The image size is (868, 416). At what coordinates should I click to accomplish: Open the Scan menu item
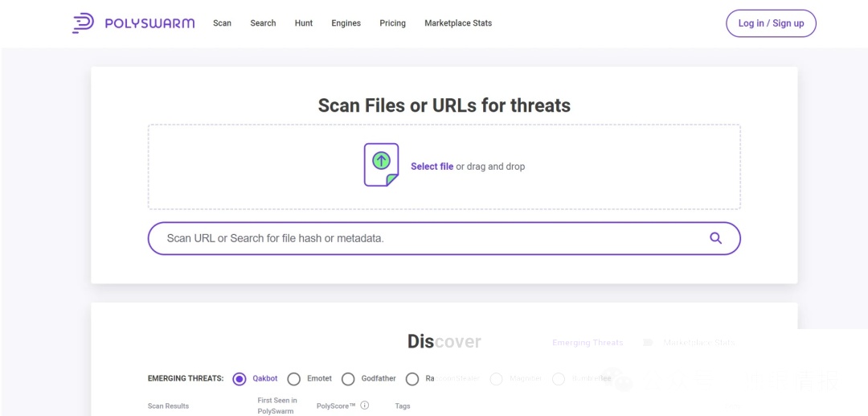click(222, 23)
